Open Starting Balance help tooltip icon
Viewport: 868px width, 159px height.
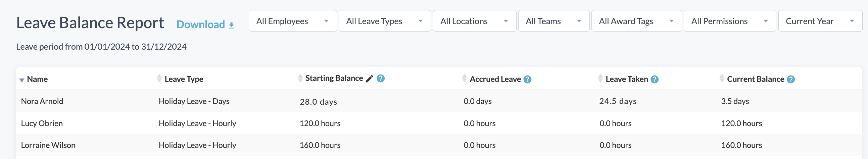click(x=380, y=78)
